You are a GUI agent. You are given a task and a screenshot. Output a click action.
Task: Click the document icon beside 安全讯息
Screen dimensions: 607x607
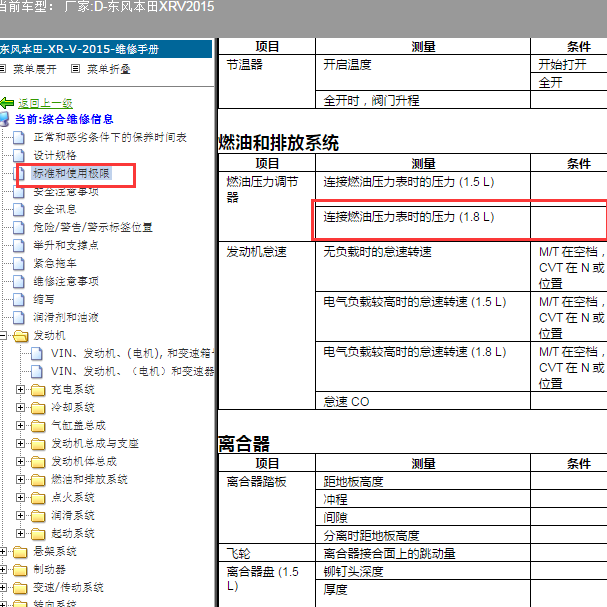point(19,209)
